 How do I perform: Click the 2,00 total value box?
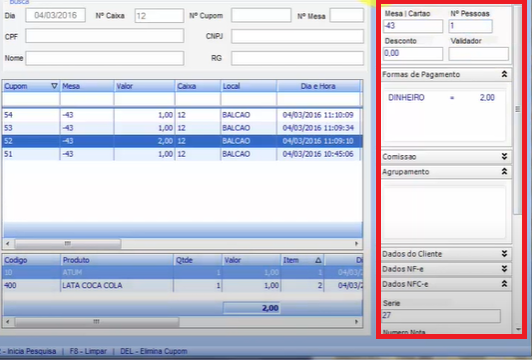251,308
